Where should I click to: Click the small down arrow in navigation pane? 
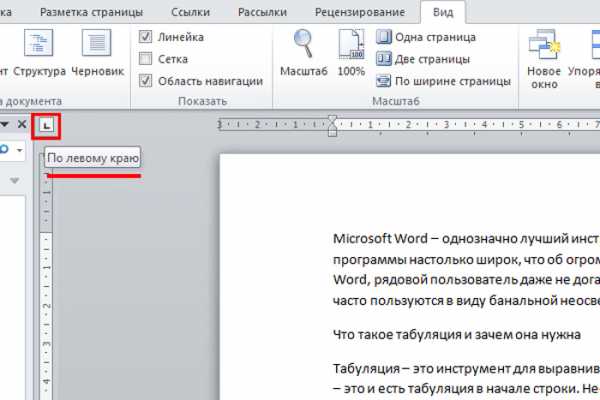click(x=15, y=180)
